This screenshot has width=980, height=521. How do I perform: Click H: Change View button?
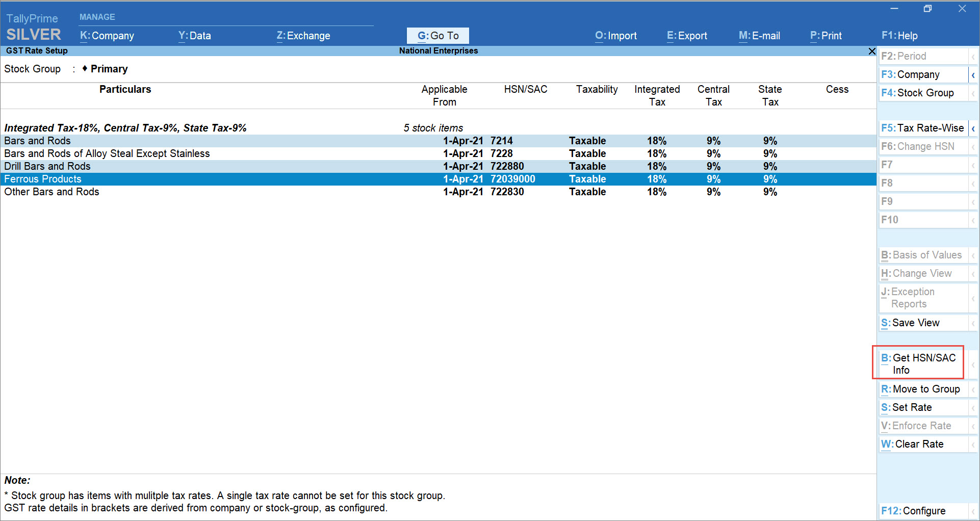point(923,273)
